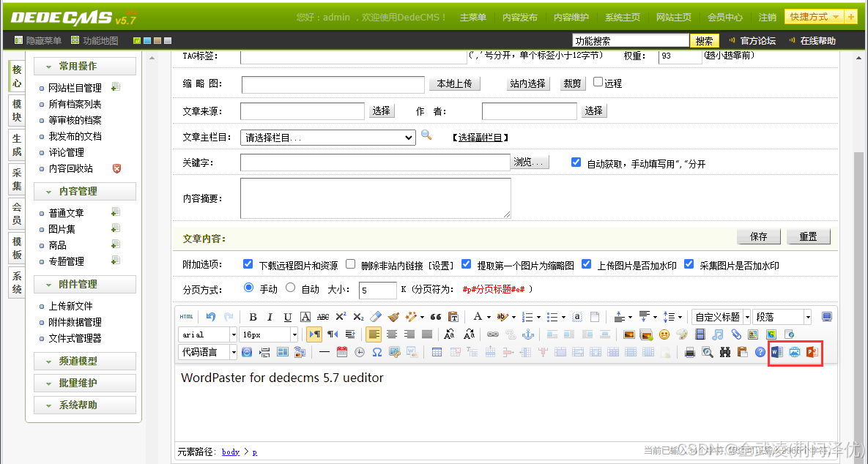Collapse the 常用操作 sidebar section

coord(85,67)
